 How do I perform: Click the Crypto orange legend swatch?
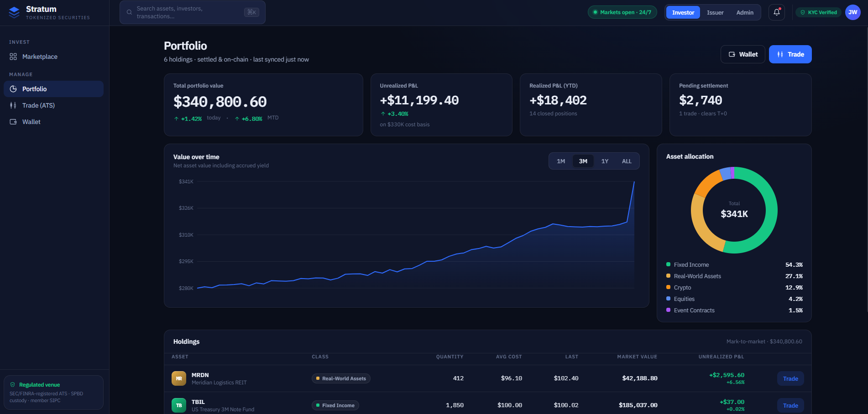[669, 287]
